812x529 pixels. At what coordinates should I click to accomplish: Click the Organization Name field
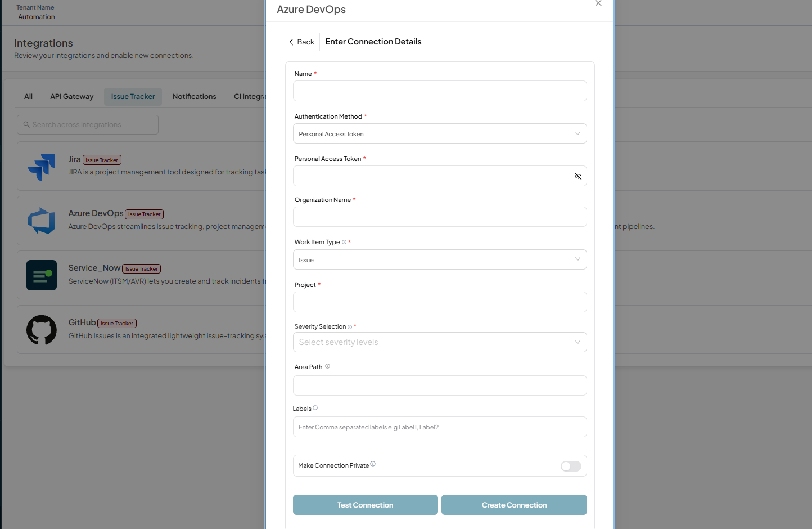[x=440, y=217]
